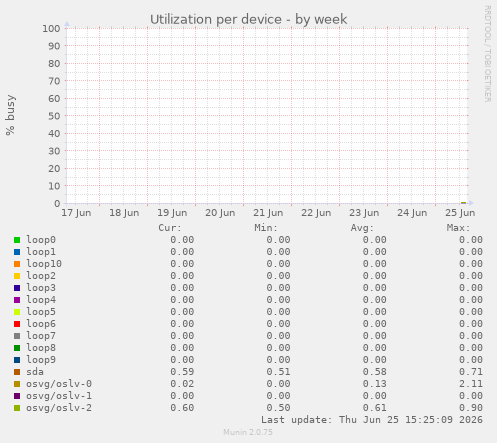Select the osvg/oslv-2 legend label
This screenshot has width=497, height=443.
59,408
